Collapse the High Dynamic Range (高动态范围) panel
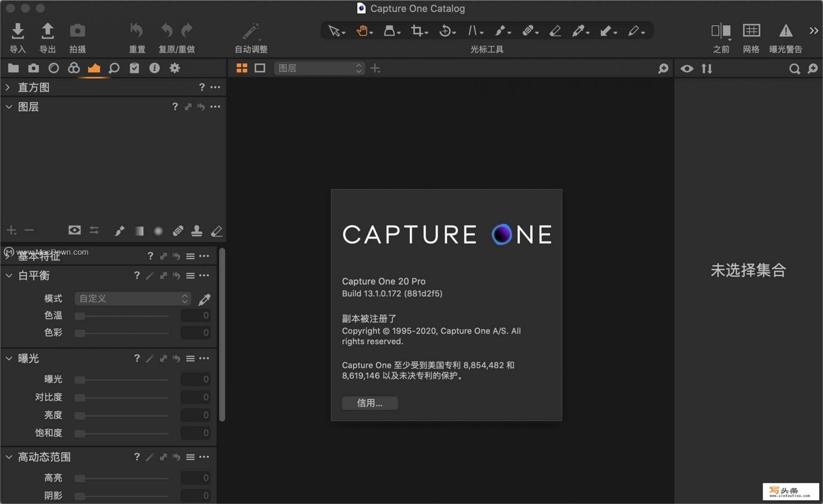823x504 pixels. pos(9,457)
